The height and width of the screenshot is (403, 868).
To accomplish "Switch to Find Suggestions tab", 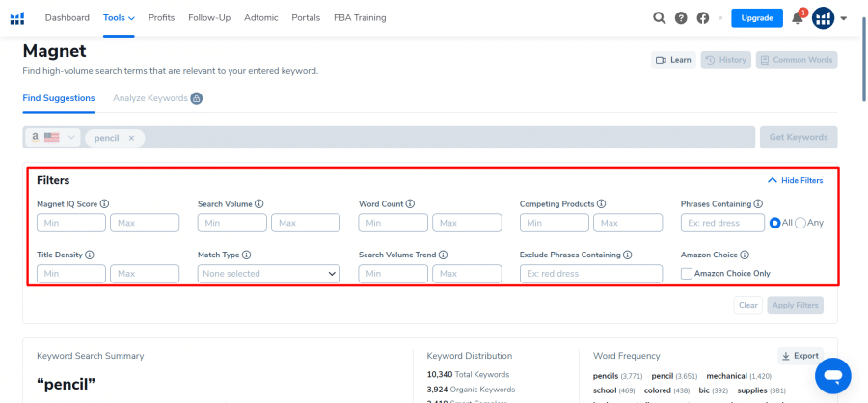I will [59, 98].
